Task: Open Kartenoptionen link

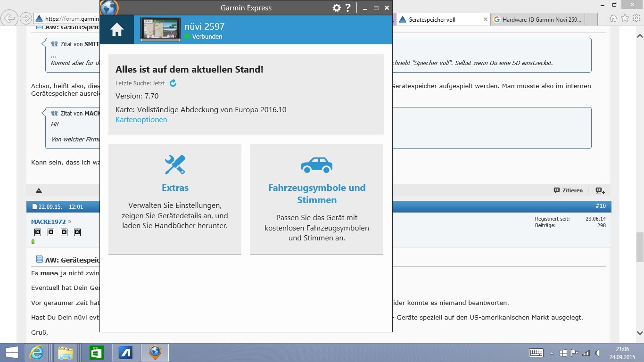Action: (x=141, y=120)
